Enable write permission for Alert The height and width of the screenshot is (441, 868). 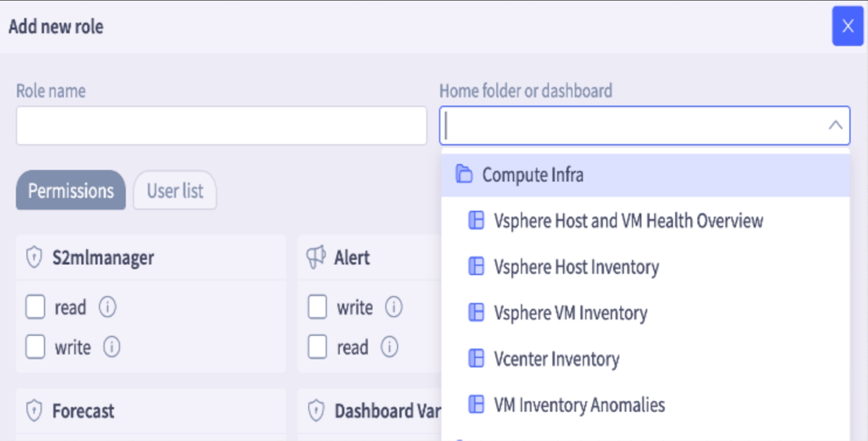(x=317, y=307)
